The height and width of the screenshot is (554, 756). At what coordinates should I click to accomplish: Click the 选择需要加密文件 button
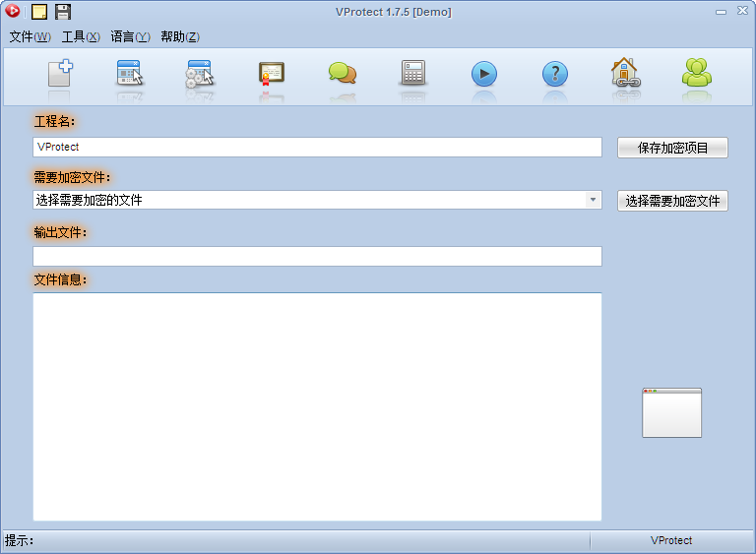coord(672,201)
